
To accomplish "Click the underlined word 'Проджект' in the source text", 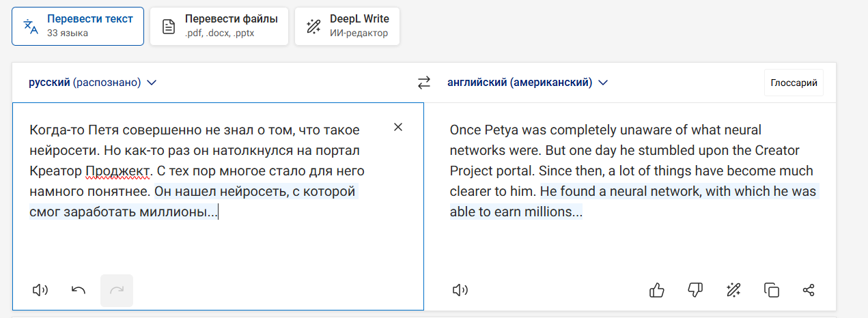I will [x=117, y=171].
